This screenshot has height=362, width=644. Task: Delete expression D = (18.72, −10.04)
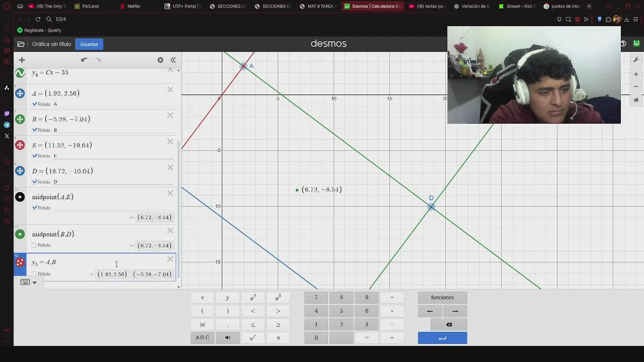pos(170,167)
